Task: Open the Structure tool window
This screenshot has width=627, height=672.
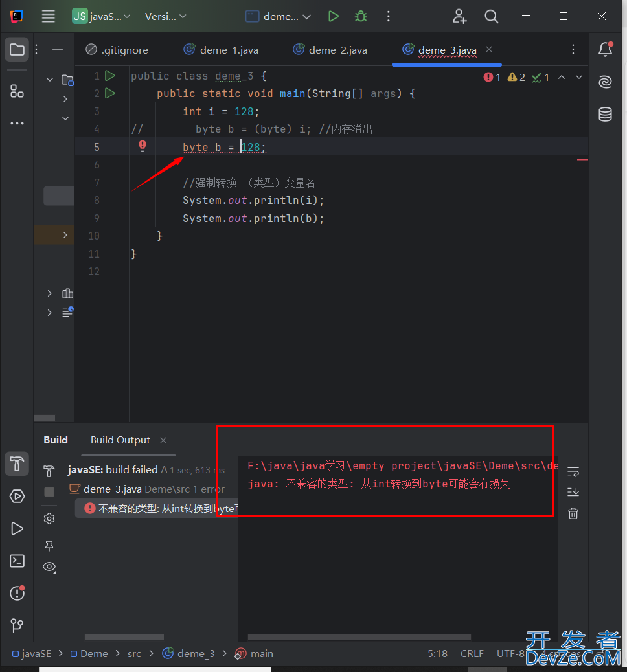Action: (x=17, y=91)
